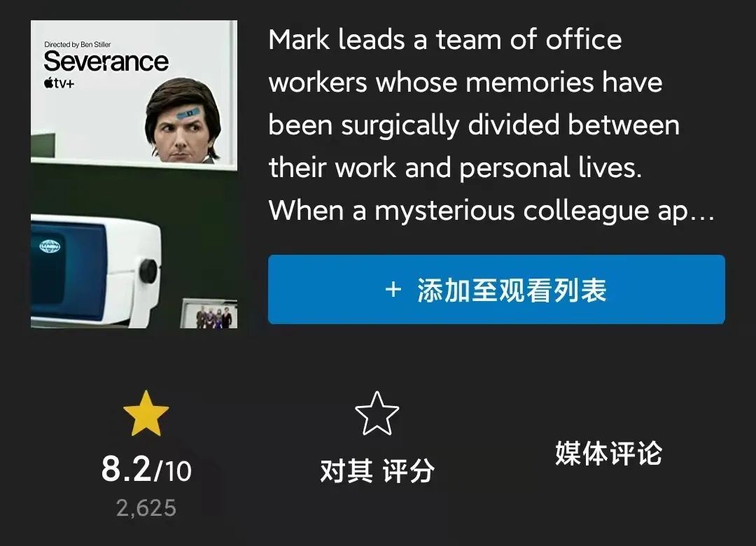Open the Severance poster thumbnail
This screenshot has height=546, width=756.
click(x=134, y=174)
